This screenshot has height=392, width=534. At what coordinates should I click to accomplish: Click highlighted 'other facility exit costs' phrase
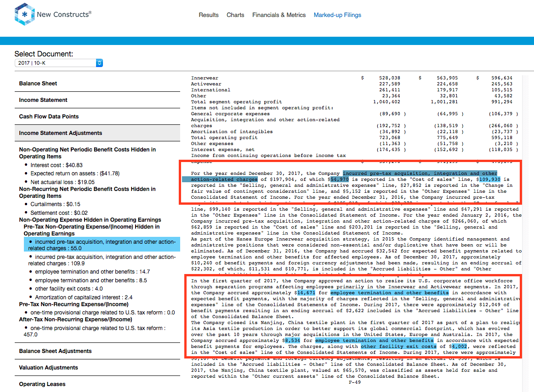[398, 347]
